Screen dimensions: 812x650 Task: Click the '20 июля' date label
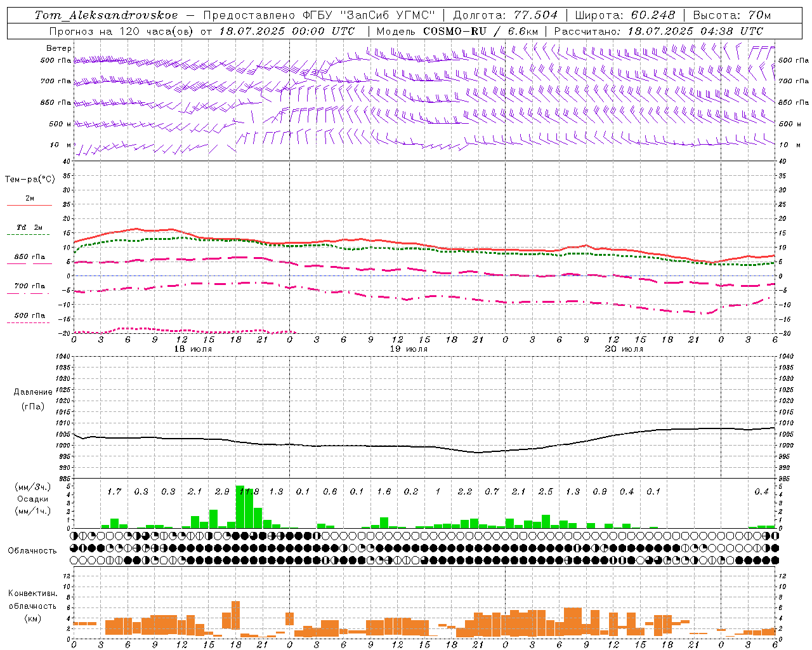pos(624,349)
